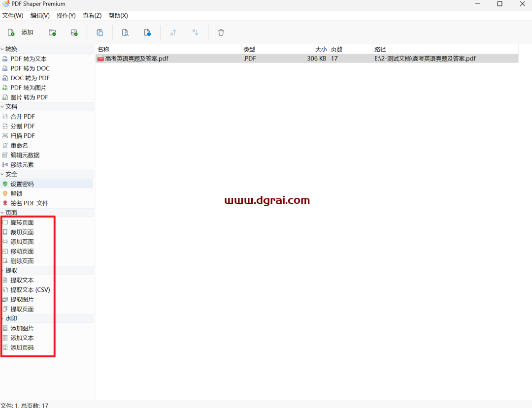
Task: Collapse the 安全 section chevron
Action: point(2,174)
